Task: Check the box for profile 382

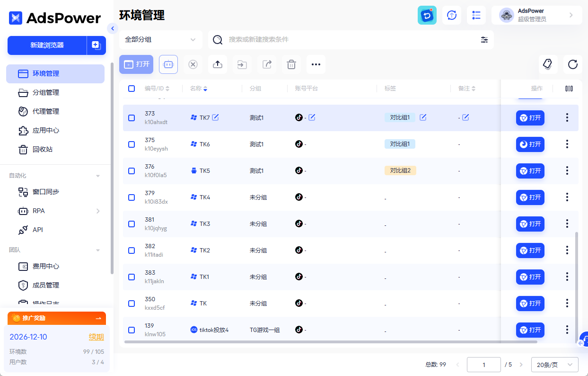Action: (x=132, y=250)
